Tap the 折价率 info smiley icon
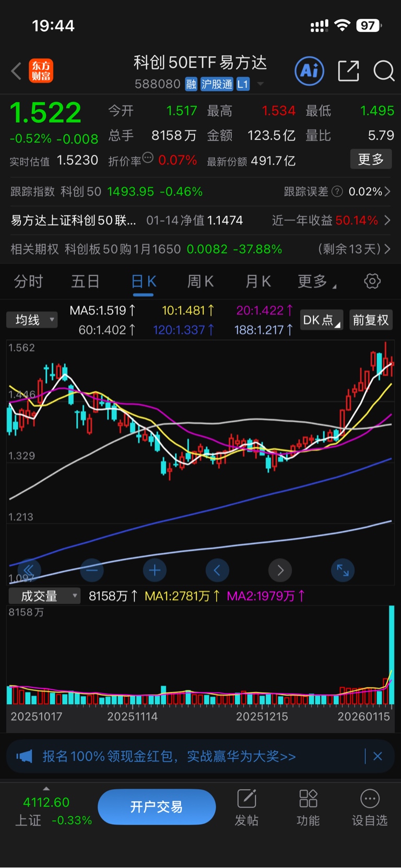Image resolution: width=401 pixels, height=868 pixels. tap(148, 157)
